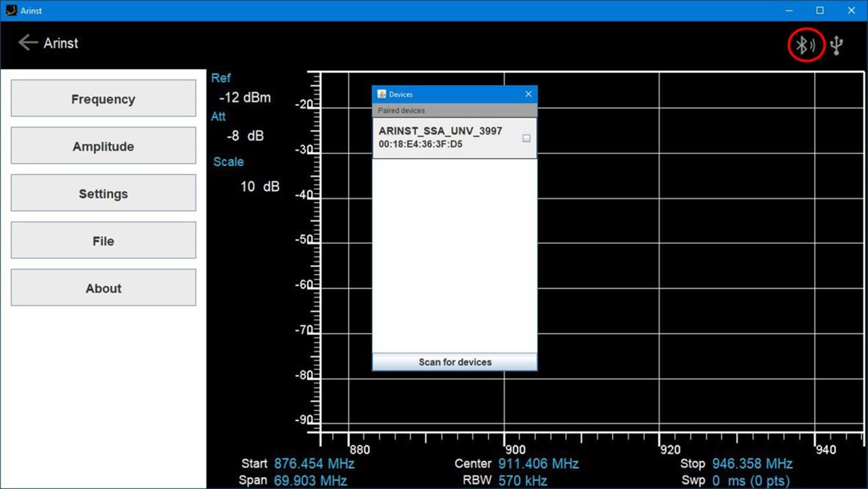Viewport: 868px width, 489px height.
Task: Close the Arinst main window
Action: pyautogui.click(x=851, y=10)
